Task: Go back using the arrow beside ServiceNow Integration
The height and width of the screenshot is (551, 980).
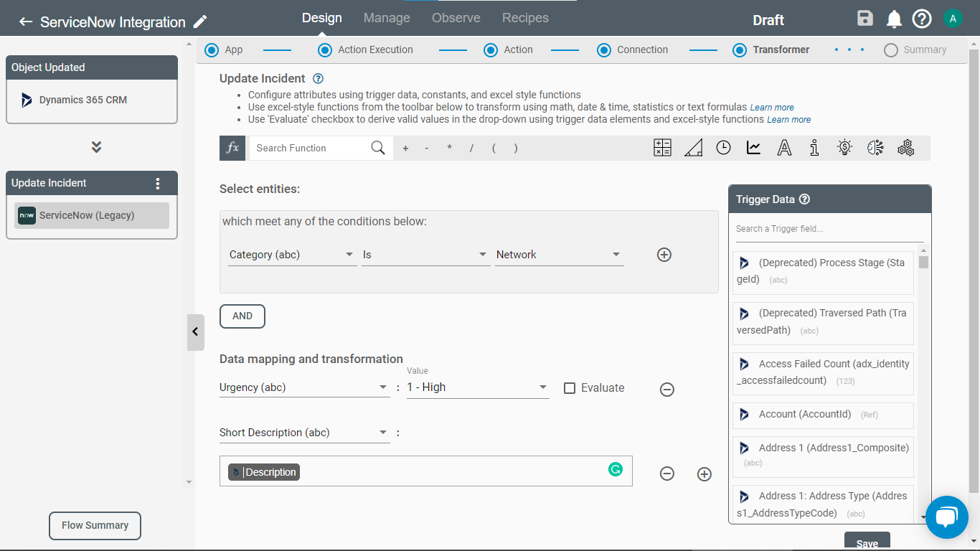Action: (x=26, y=22)
